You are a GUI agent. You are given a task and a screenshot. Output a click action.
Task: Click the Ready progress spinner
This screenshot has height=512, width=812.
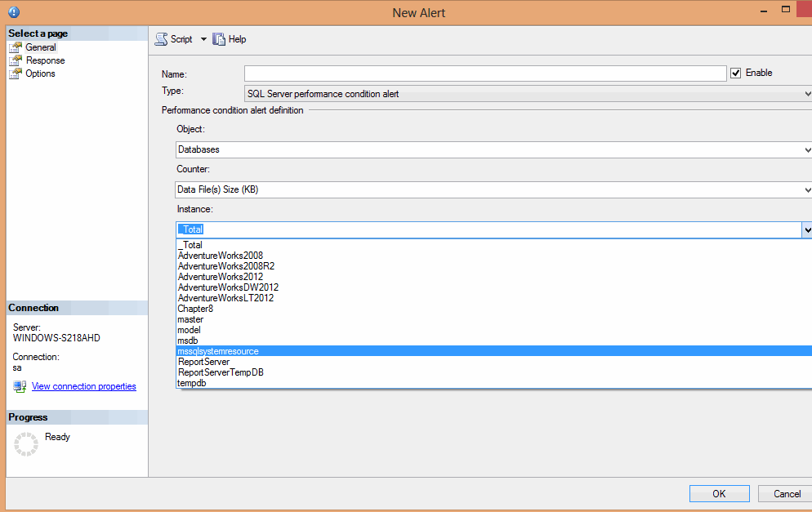coord(25,443)
